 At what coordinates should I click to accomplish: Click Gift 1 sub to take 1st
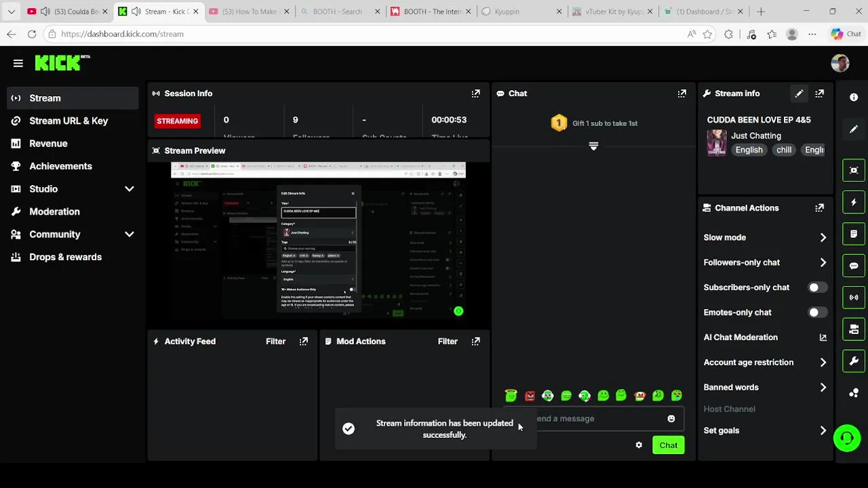[x=594, y=123]
